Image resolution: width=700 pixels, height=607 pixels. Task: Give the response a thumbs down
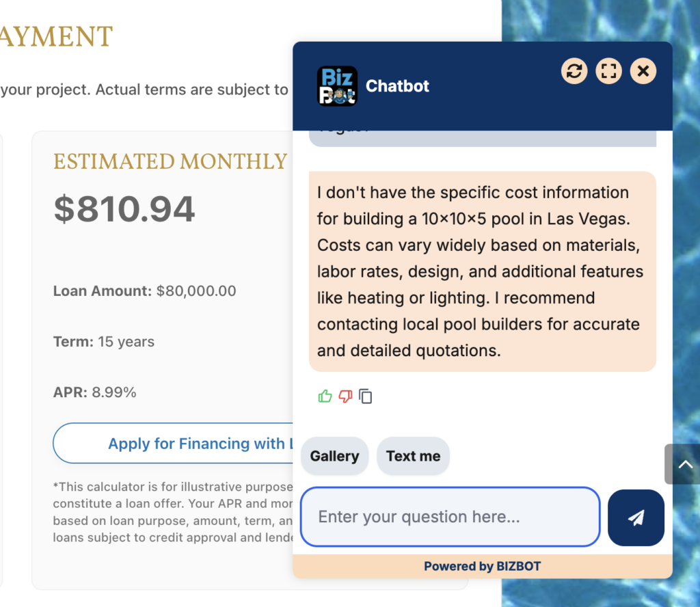pos(345,396)
